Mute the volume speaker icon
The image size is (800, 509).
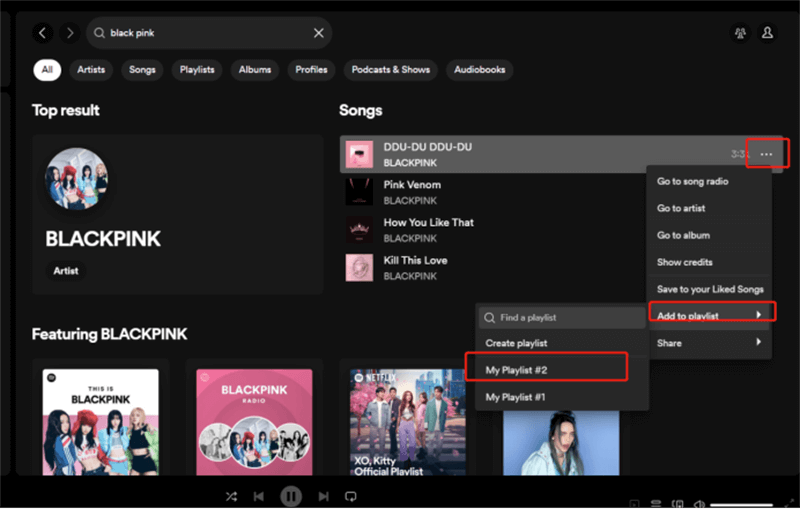click(699, 504)
